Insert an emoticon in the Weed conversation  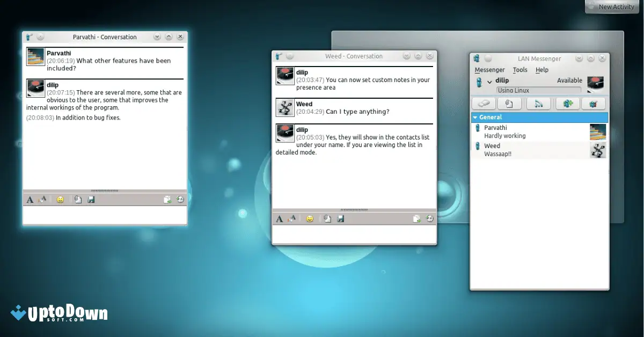tap(310, 218)
